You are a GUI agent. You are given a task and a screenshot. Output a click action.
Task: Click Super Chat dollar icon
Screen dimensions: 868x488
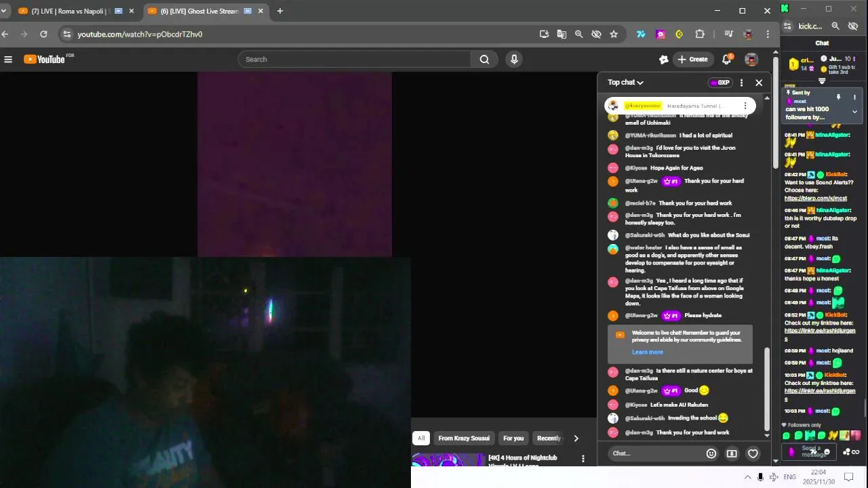tap(732, 453)
